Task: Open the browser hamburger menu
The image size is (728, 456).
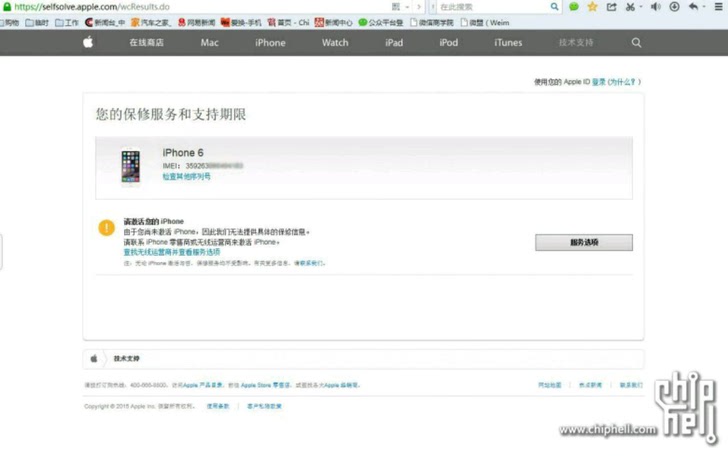Action: [717, 7]
